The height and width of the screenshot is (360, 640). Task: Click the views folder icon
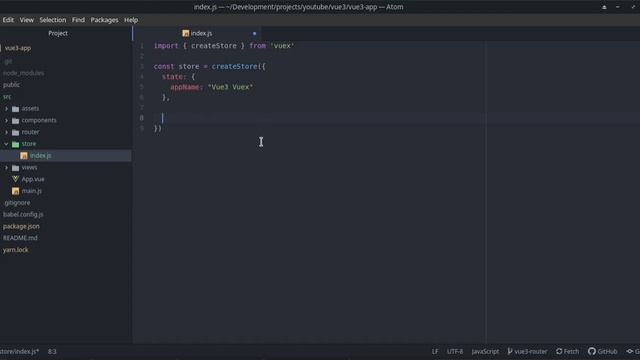coord(16,168)
